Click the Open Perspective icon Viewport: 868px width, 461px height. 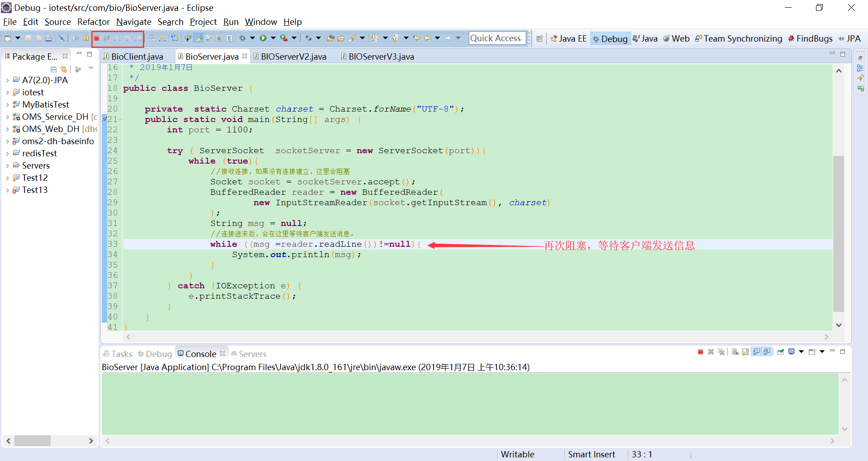tap(539, 38)
